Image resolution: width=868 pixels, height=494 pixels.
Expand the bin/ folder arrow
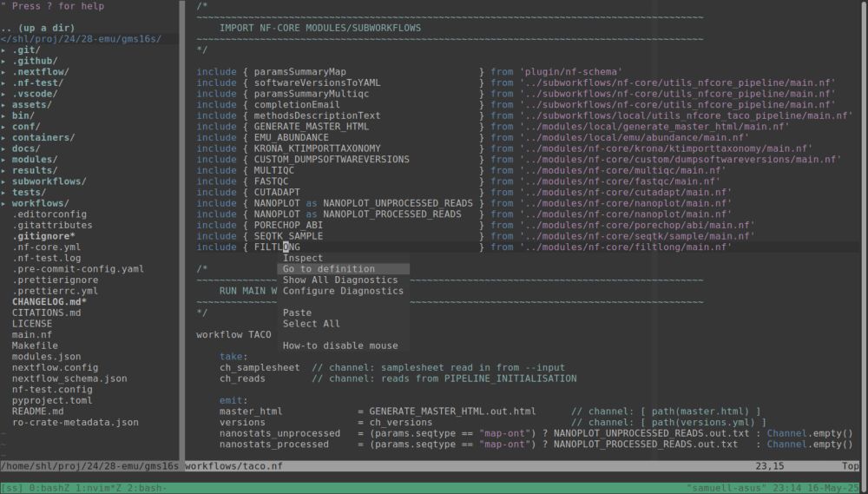click(x=3, y=115)
